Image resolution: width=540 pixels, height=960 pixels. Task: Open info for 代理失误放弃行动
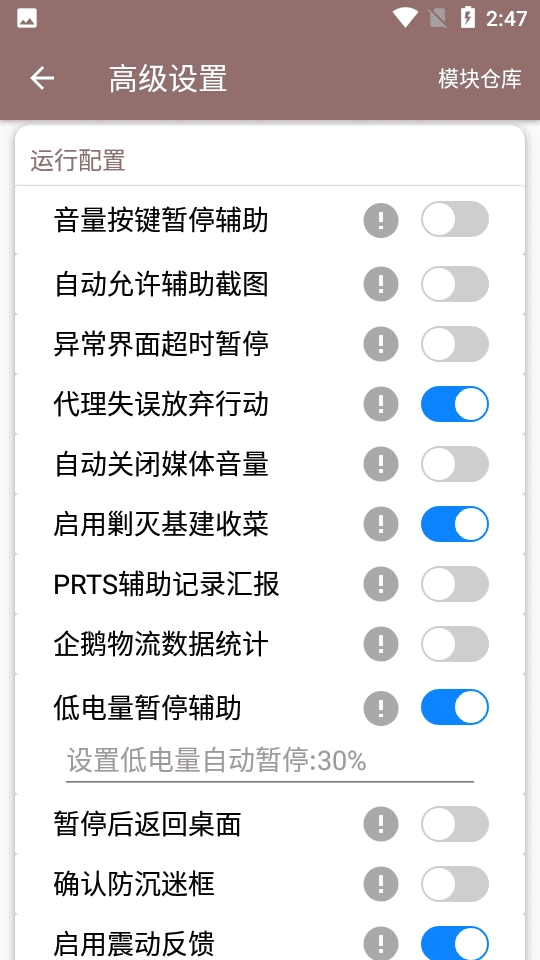(x=381, y=404)
